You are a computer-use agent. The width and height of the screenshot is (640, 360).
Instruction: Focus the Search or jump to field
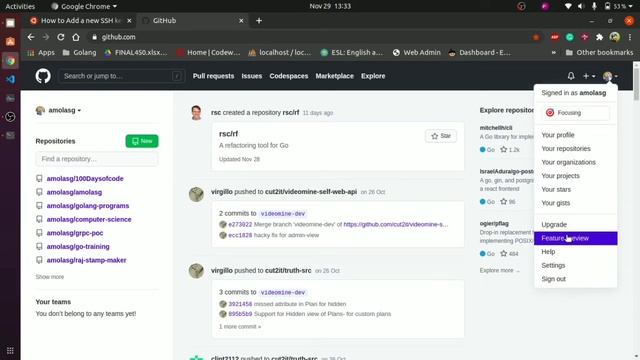click(x=121, y=76)
